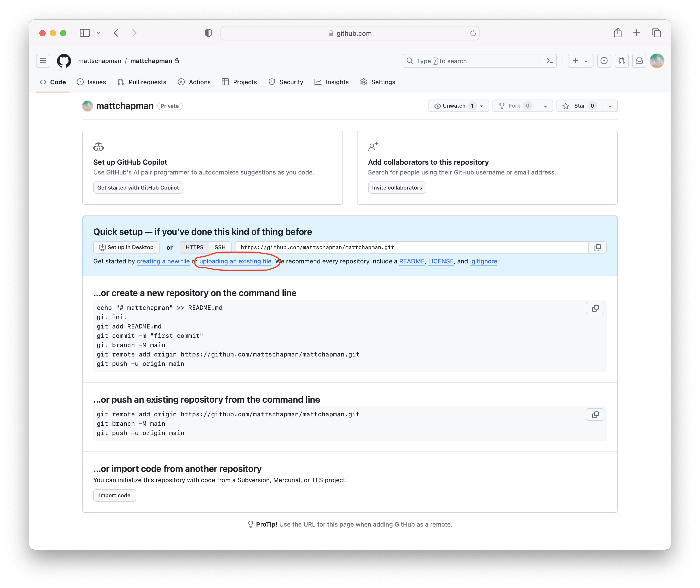Click the Invite collaborators button
Viewport: 700px width, 588px height.
[397, 188]
